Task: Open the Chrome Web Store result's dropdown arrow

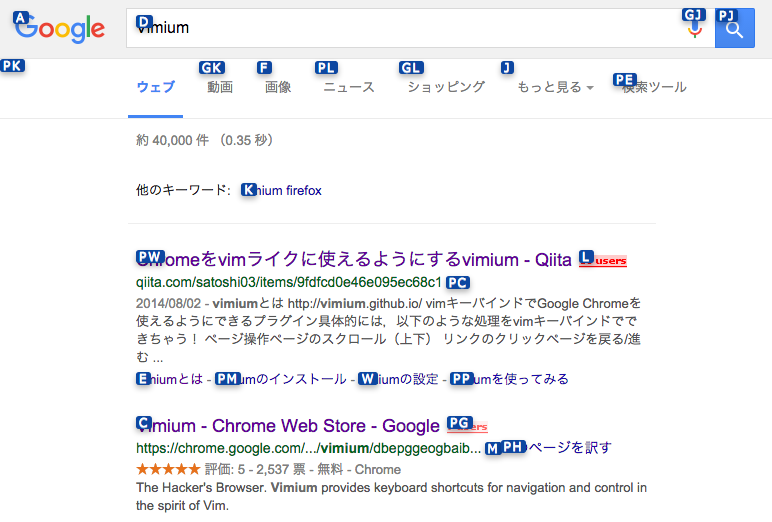Action: tap(492, 448)
